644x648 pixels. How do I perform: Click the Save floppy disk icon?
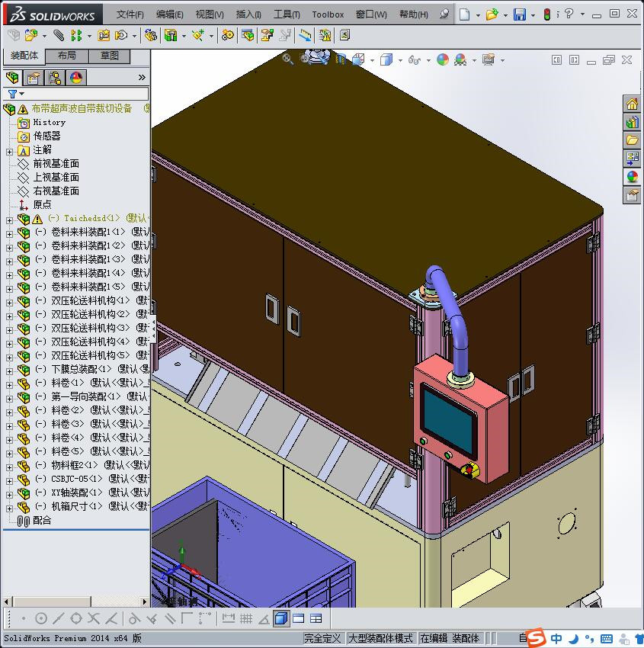[x=520, y=14]
